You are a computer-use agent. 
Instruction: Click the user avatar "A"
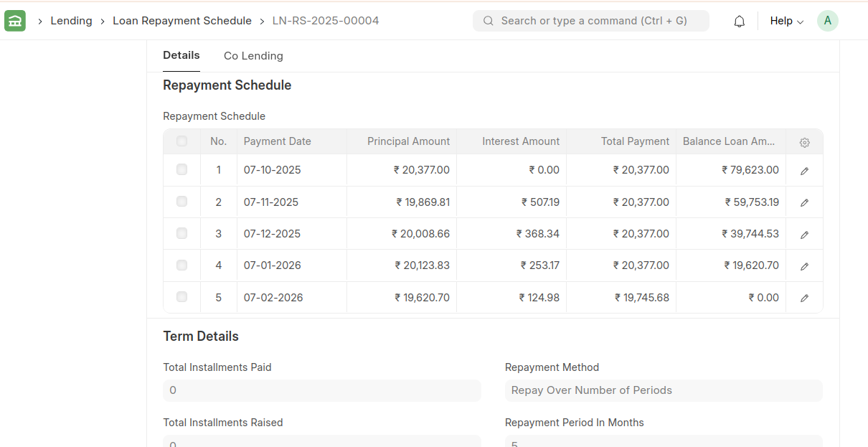coord(827,21)
